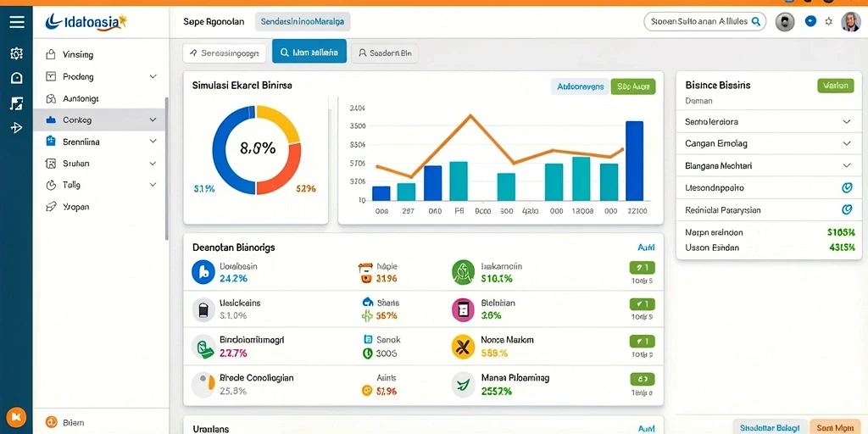Expand the Cangan Emoiag chevron

point(847,143)
